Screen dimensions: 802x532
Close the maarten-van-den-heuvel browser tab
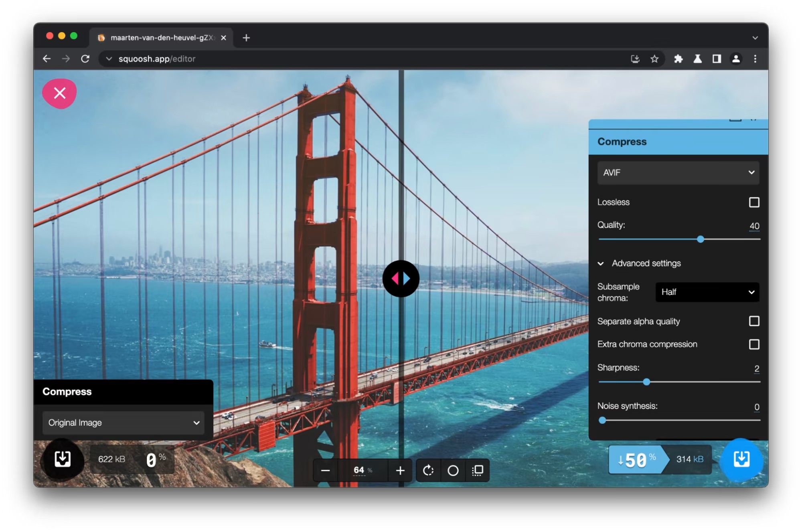223,38
